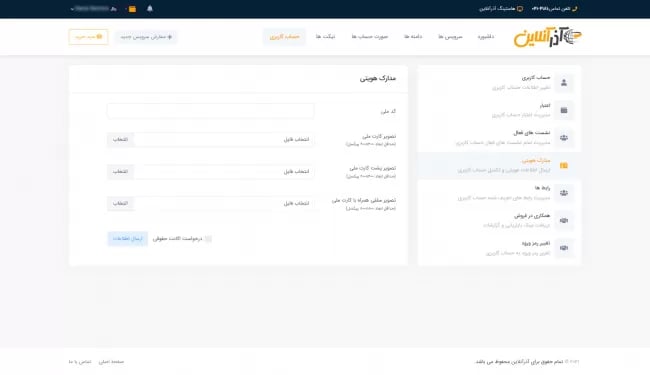Open the credit card icon in sidebar
The image size is (650, 375).
tap(564, 110)
